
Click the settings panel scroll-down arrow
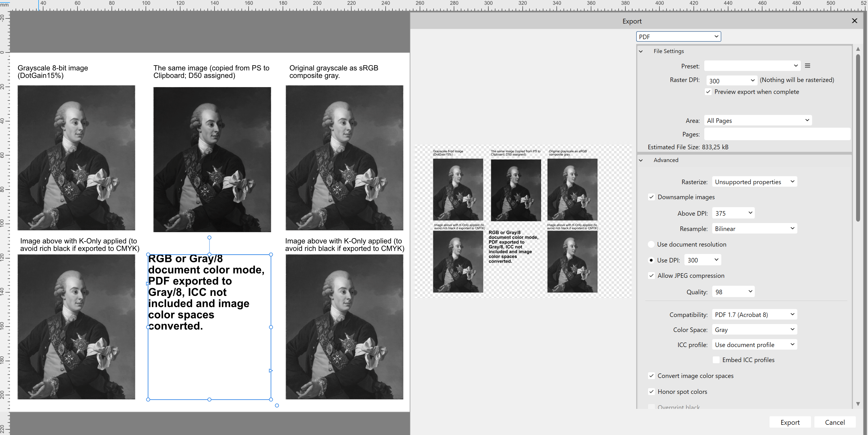pos(858,404)
